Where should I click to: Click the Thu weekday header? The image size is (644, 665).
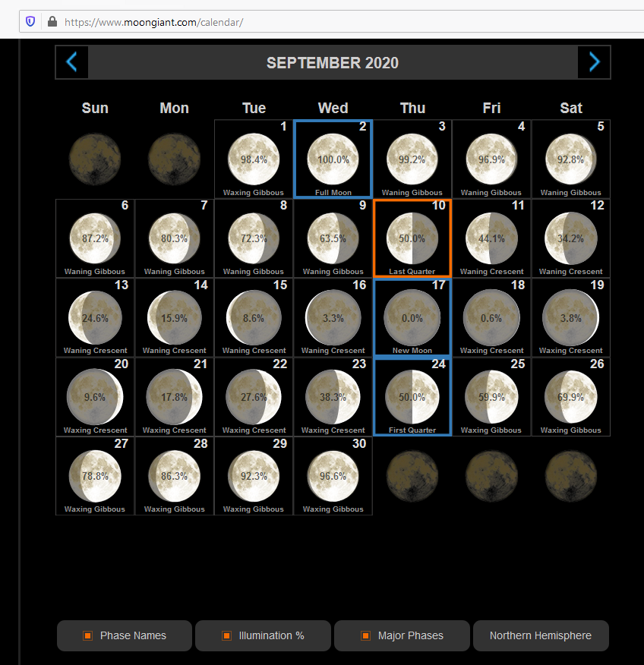[413, 108]
